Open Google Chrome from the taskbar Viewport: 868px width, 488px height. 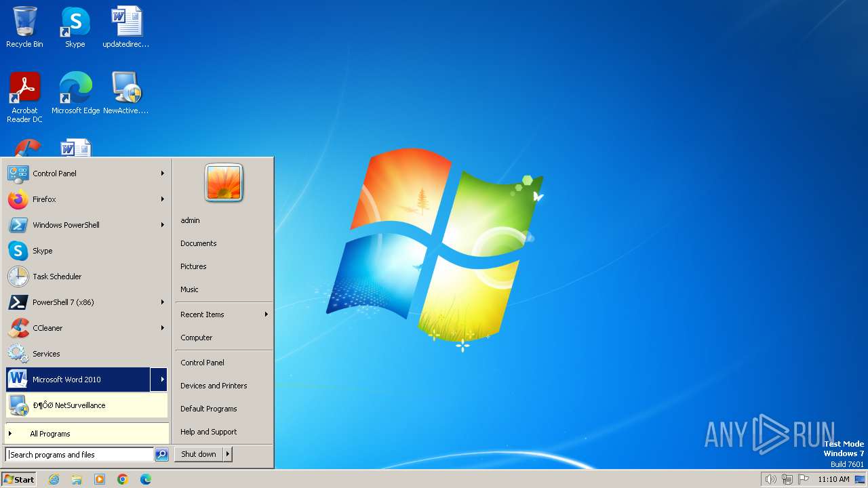pos(123,479)
